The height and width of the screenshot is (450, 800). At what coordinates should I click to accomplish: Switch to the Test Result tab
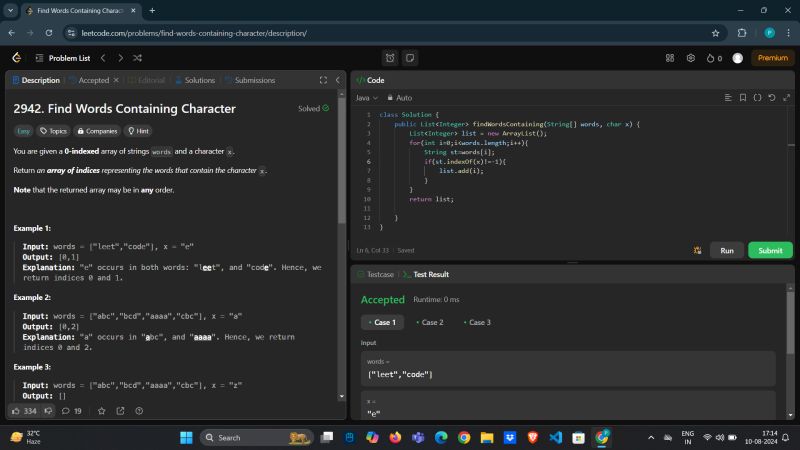(426, 274)
